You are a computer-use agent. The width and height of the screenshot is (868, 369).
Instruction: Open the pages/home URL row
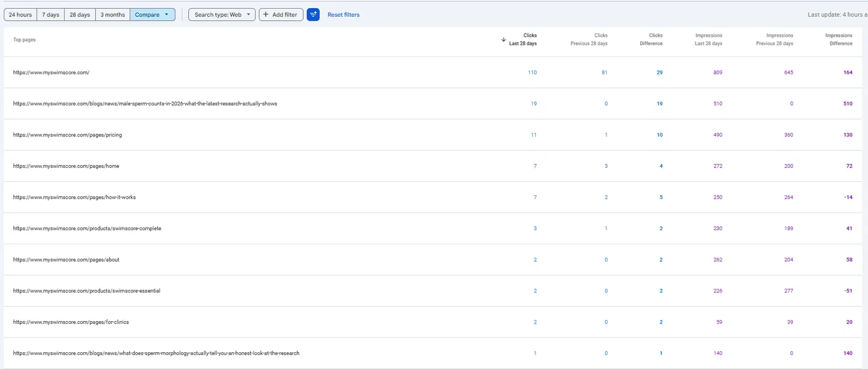(x=434, y=166)
